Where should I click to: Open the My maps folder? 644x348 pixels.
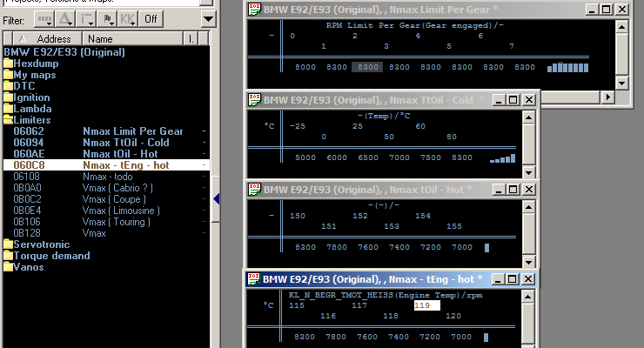(30, 75)
